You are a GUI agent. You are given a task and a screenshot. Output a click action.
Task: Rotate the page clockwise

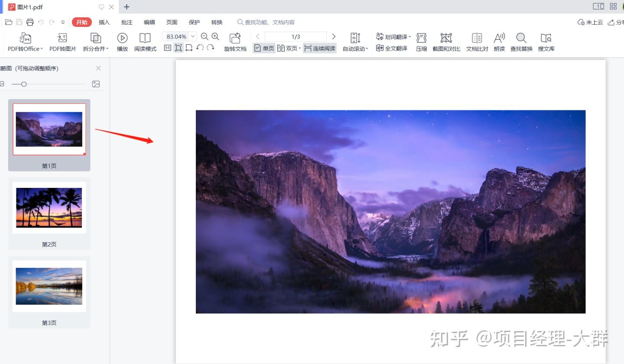tap(211, 48)
